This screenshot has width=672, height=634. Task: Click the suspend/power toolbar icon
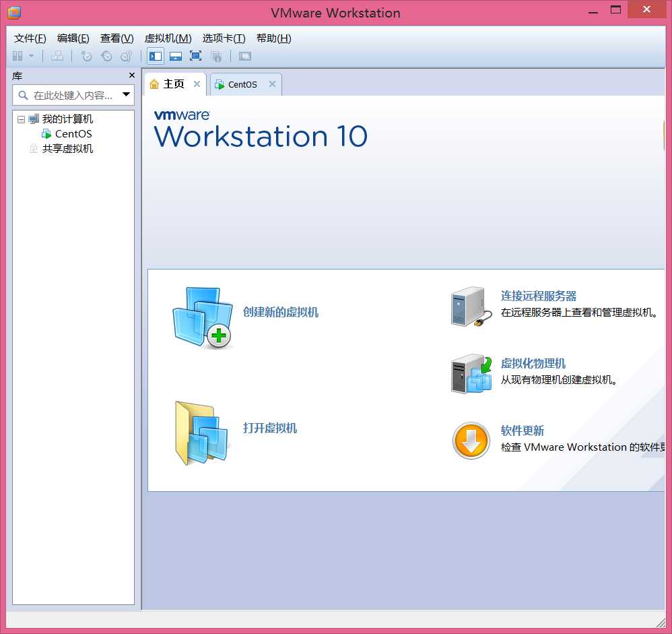[x=18, y=56]
